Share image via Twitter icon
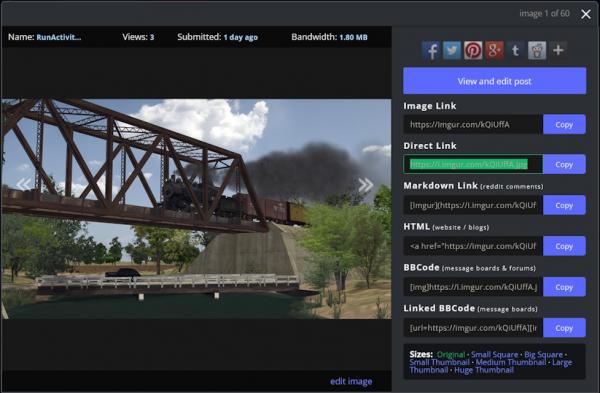 pos(452,51)
